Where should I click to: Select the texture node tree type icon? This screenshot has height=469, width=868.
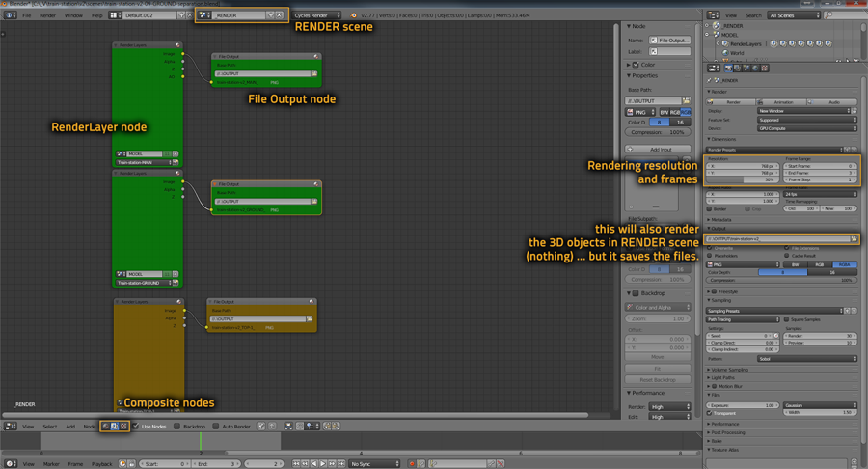123,427
